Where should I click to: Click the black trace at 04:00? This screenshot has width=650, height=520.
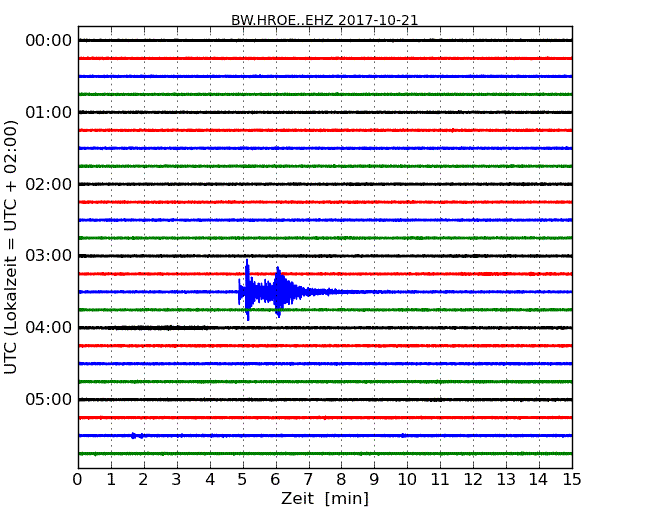(325, 328)
